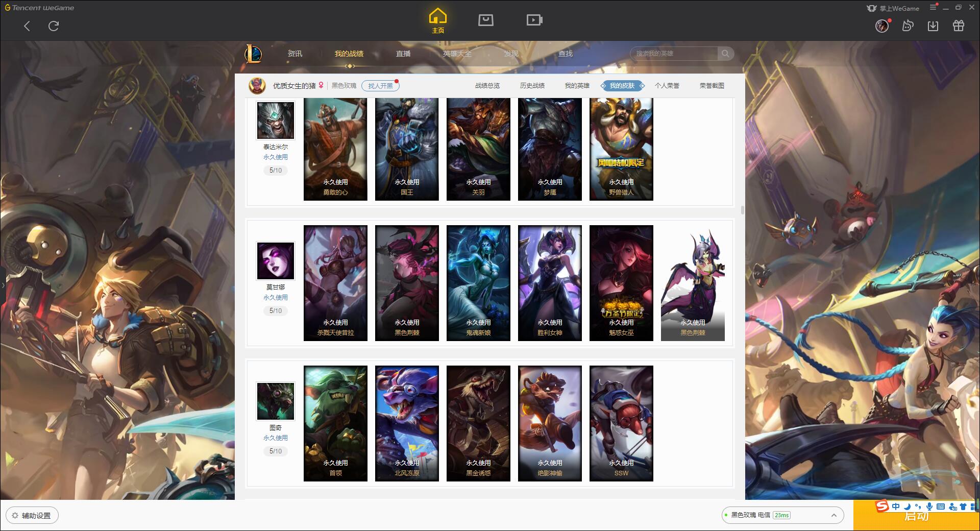Expand the 黑色玫瑰 电信 server selector
The height and width of the screenshot is (531, 980).
(782, 515)
